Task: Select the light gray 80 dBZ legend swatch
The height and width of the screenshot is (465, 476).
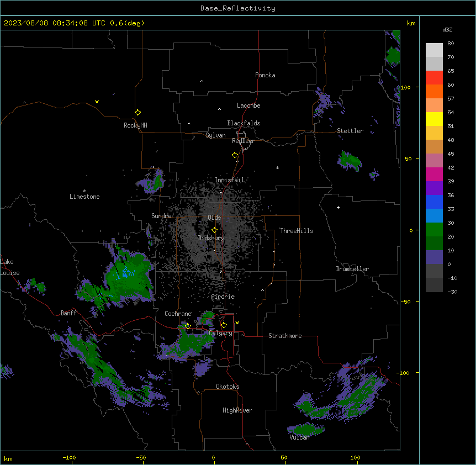Action: pyautogui.click(x=434, y=50)
